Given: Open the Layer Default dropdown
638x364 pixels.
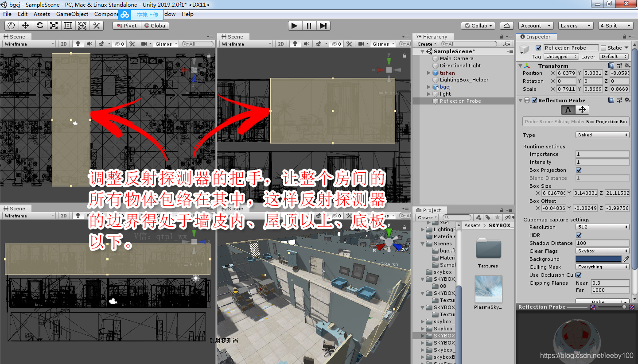Looking at the screenshot, I should click(614, 57).
